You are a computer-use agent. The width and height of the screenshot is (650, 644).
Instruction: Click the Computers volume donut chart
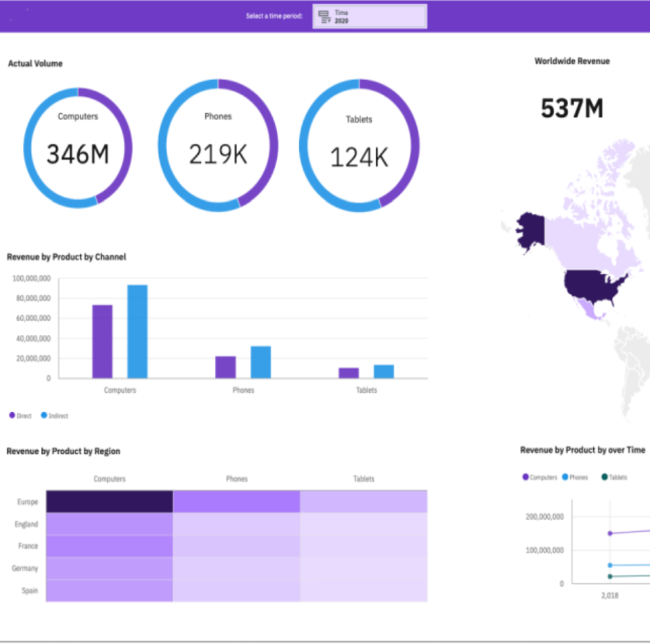tap(78, 147)
